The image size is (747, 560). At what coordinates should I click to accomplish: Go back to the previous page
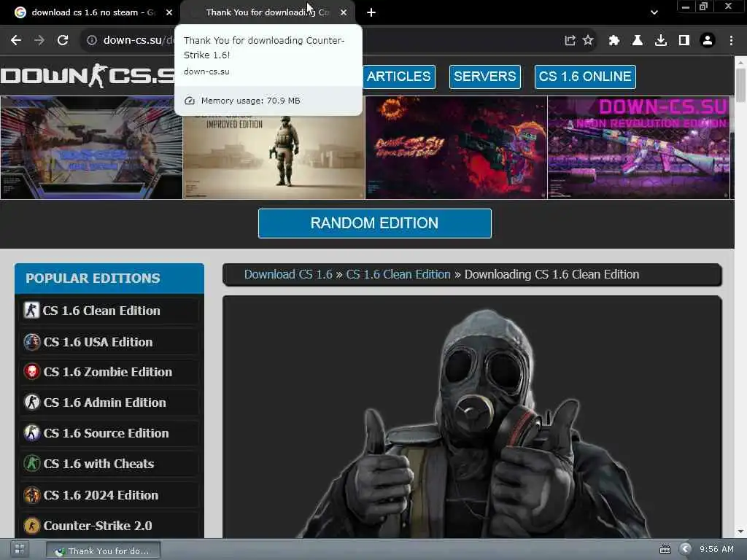(16, 40)
